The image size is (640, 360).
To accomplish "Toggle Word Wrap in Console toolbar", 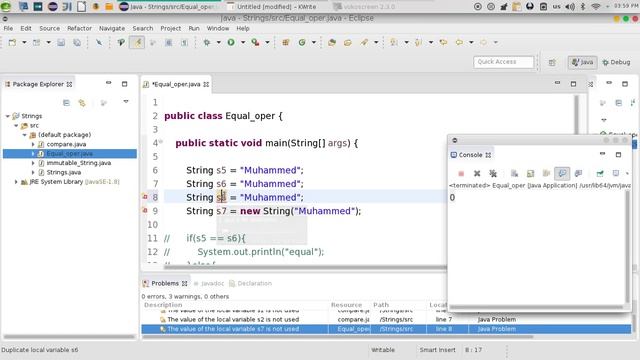I will point(546,173).
